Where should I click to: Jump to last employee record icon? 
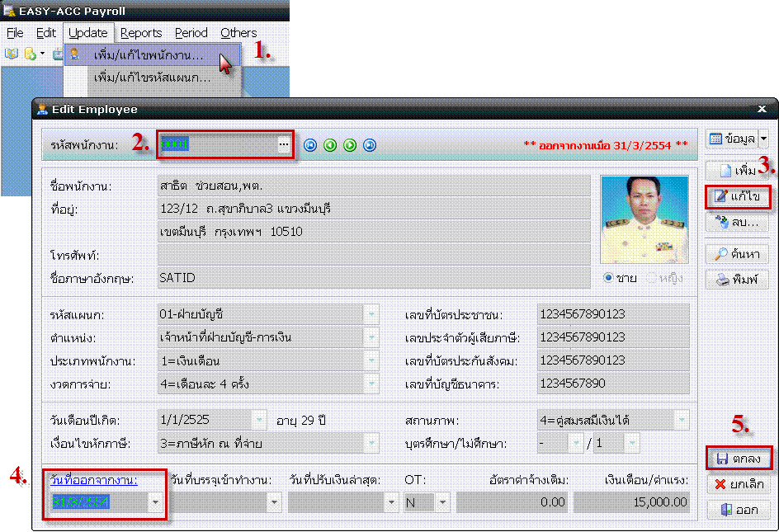(370, 145)
